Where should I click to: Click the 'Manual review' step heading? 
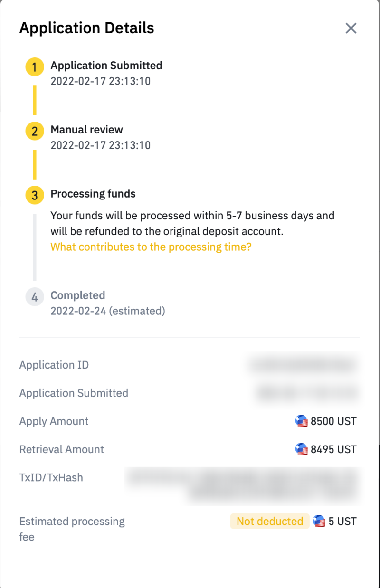87,130
